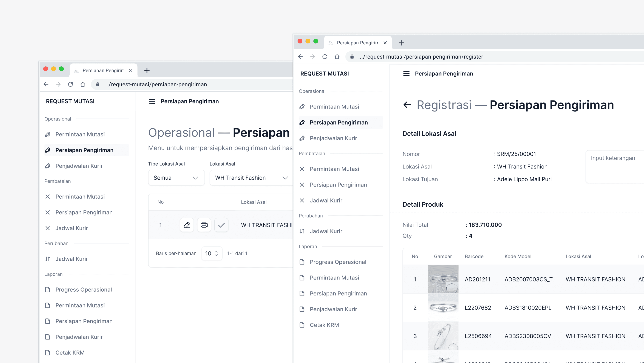Open Progress Operasional report in the left sidebar
Image resolution: width=644 pixels, height=363 pixels.
(84, 290)
